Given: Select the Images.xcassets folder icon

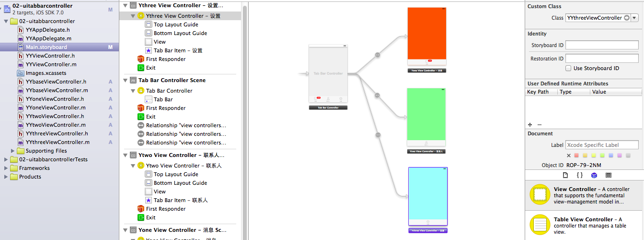Looking at the screenshot, I should point(21,73).
